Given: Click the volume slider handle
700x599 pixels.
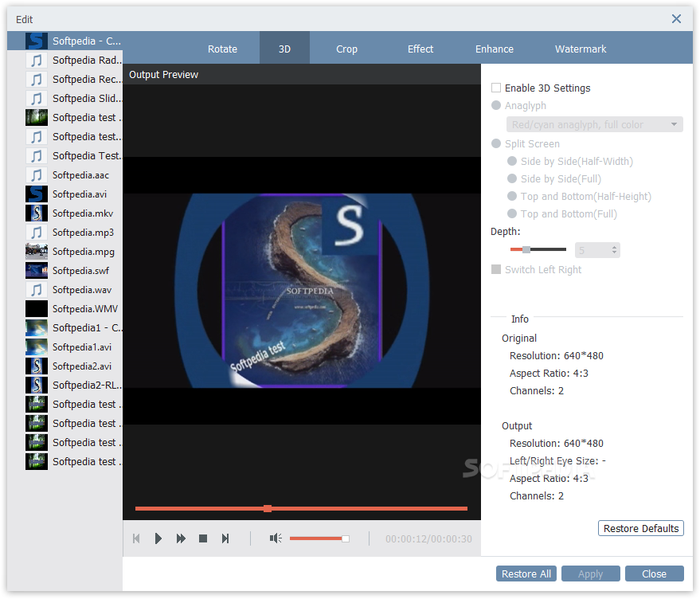Looking at the screenshot, I should tap(346, 538).
